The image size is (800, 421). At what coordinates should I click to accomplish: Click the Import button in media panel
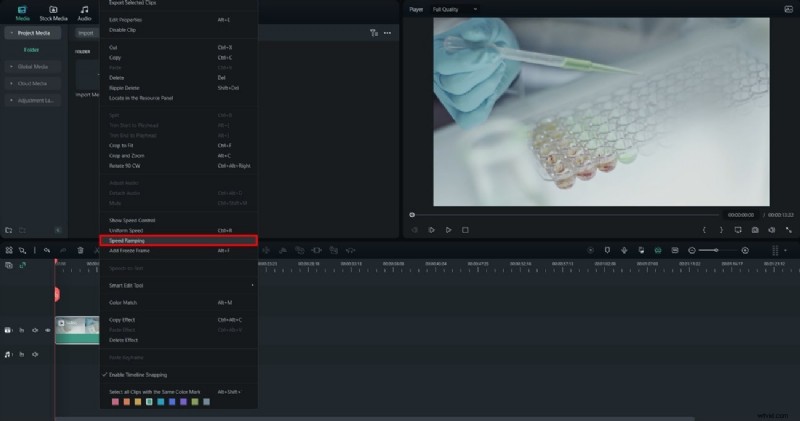pos(86,33)
